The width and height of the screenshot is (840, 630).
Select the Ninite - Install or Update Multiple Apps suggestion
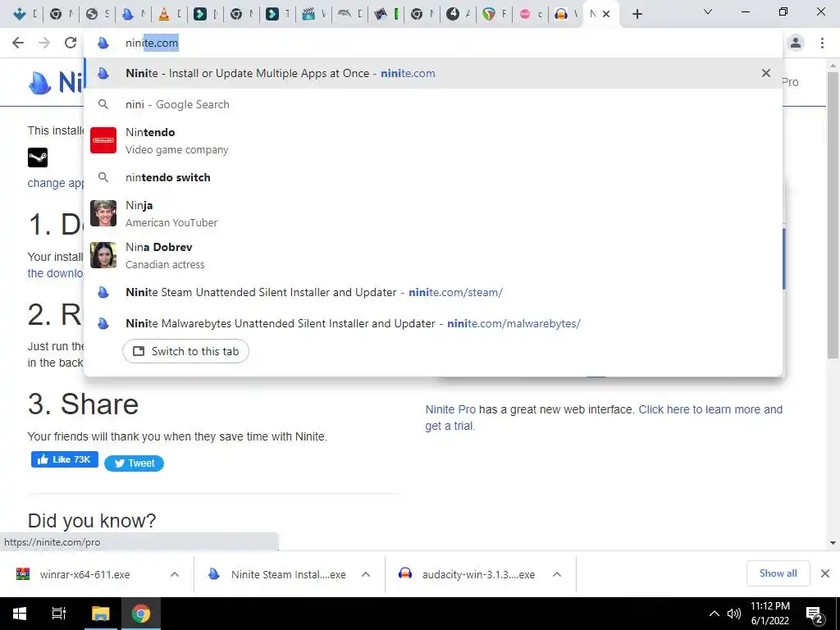[433, 73]
